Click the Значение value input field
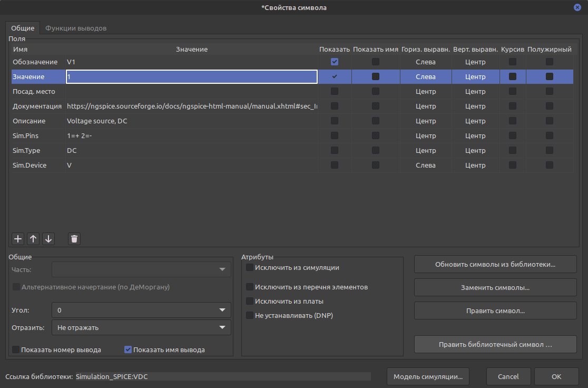The height and width of the screenshot is (388, 588). [x=191, y=77]
